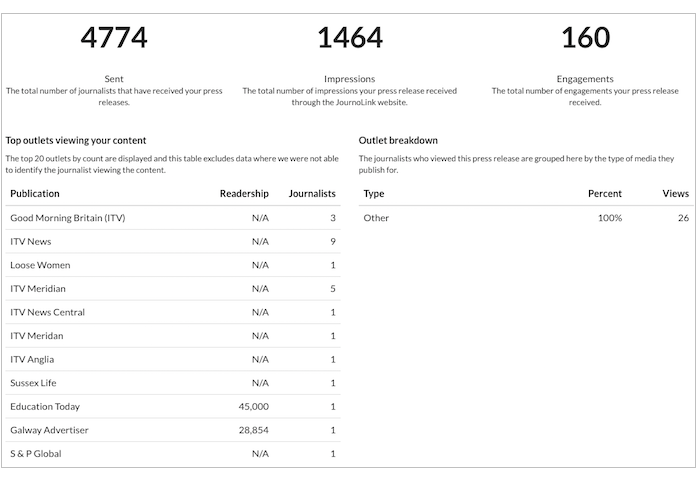Select the Galway Advertiser publication row
700x486 pixels.
pos(173,430)
